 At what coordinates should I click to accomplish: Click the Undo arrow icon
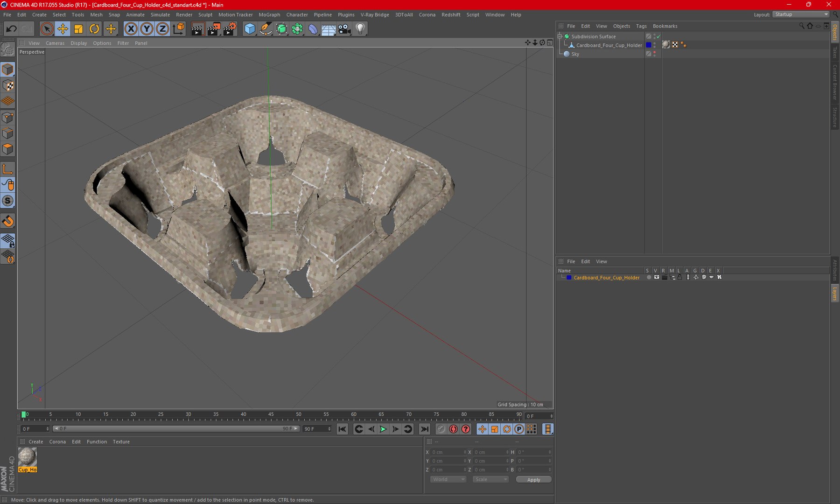coord(11,29)
